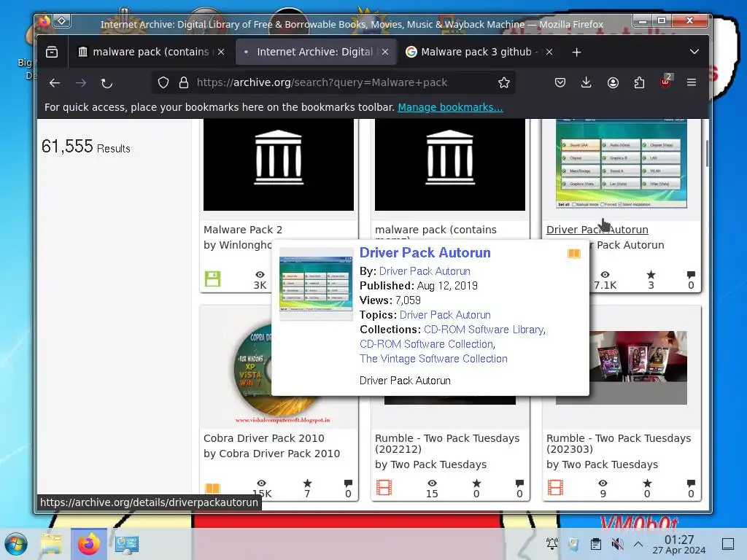Open the CD-ROM Software Collection link
Image resolution: width=747 pixels, height=560 pixels.
(426, 344)
